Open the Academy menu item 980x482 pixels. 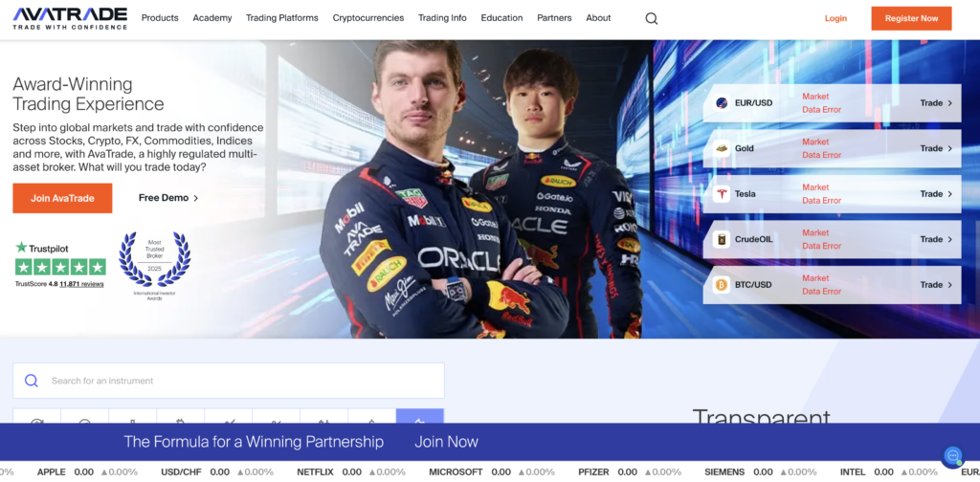(x=212, y=18)
